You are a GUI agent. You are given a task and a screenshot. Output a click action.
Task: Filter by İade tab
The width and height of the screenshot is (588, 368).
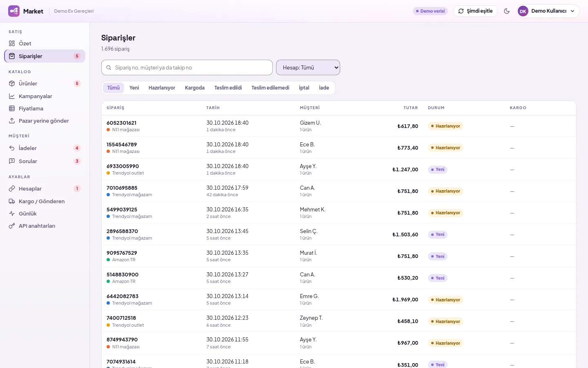[324, 88]
